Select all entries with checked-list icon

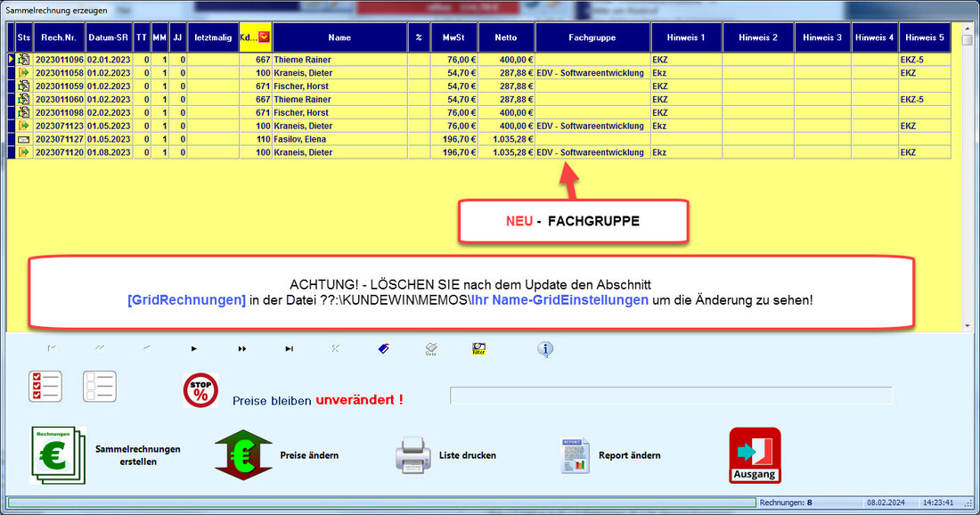(45, 387)
